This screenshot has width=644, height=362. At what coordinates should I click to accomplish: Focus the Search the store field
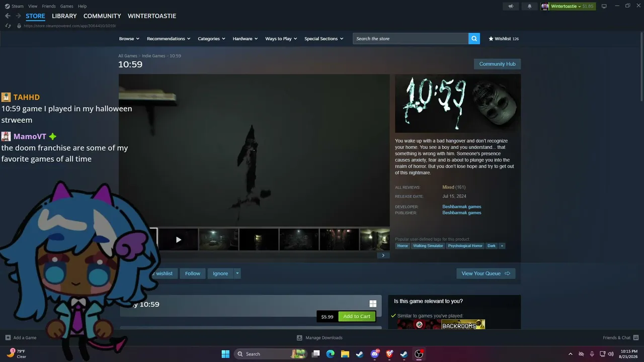411,39
